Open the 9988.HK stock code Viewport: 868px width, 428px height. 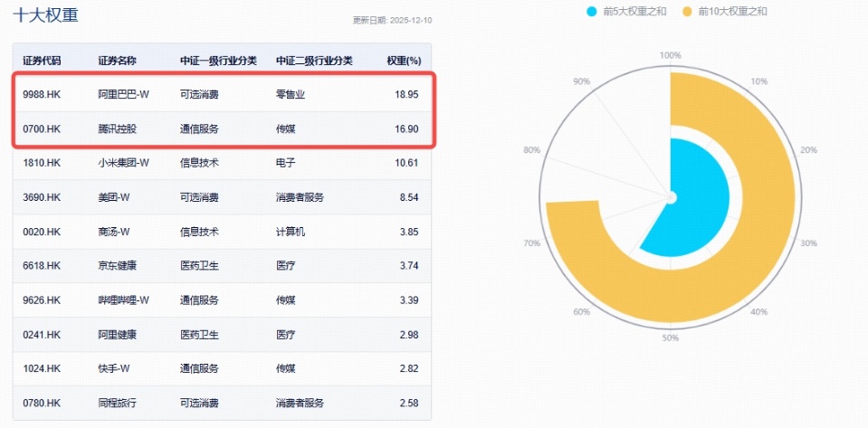coord(42,94)
